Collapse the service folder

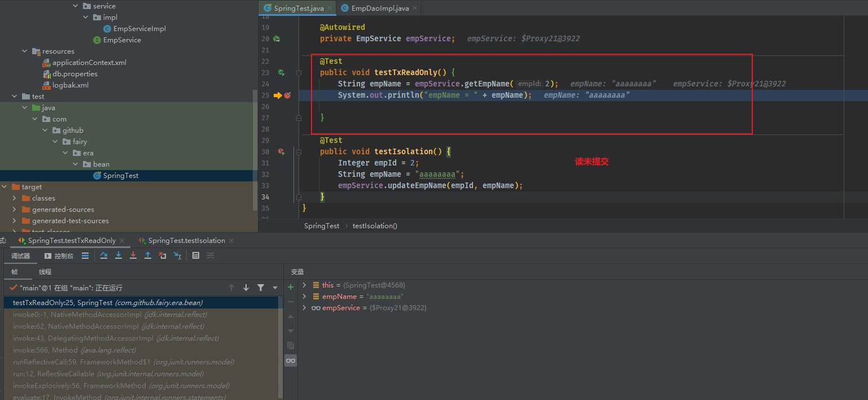(x=76, y=6)
